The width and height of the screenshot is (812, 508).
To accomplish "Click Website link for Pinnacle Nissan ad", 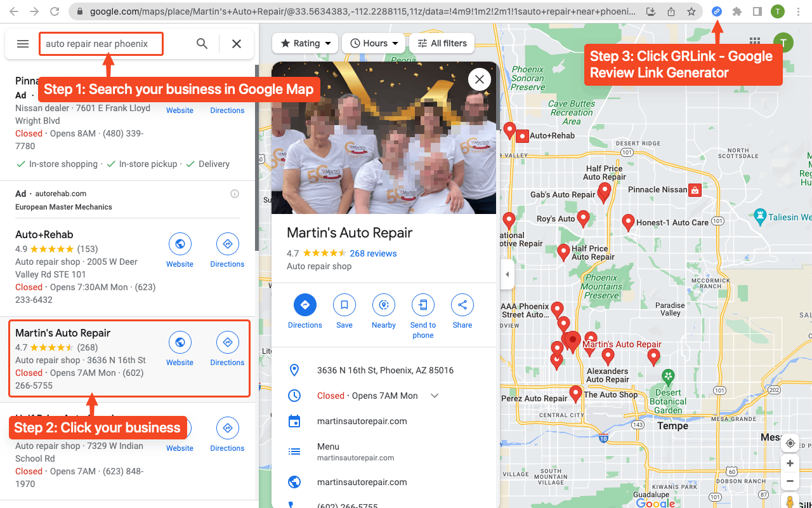I will coord(180,110).
